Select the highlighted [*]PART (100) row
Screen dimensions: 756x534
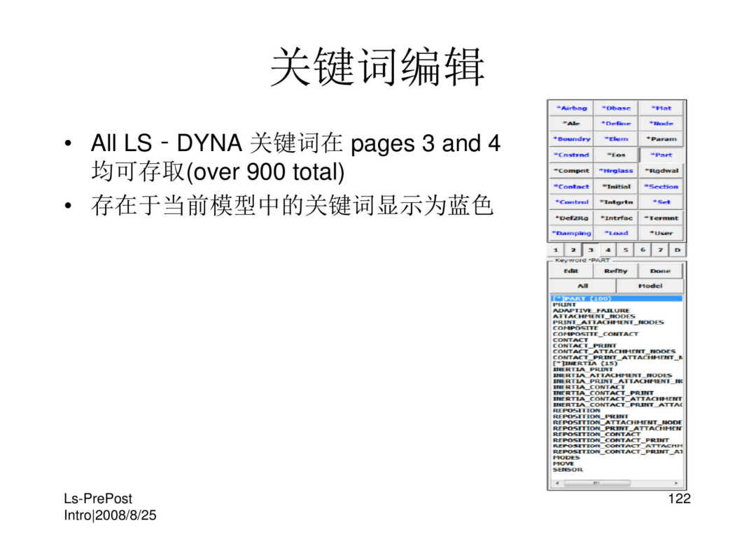tap(617, 299)
